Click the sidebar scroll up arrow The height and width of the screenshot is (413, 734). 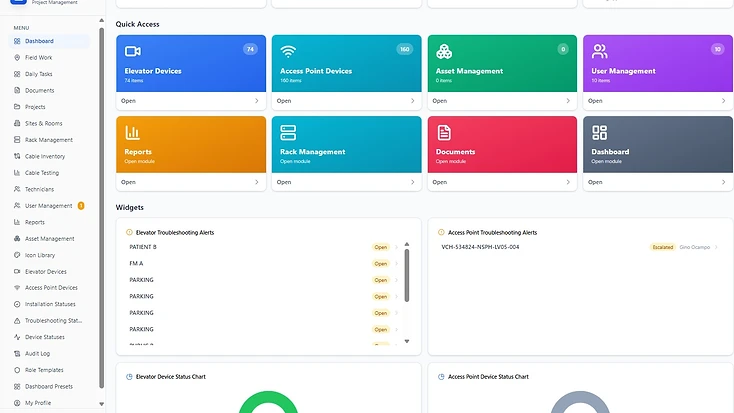(x=102, y=20)
